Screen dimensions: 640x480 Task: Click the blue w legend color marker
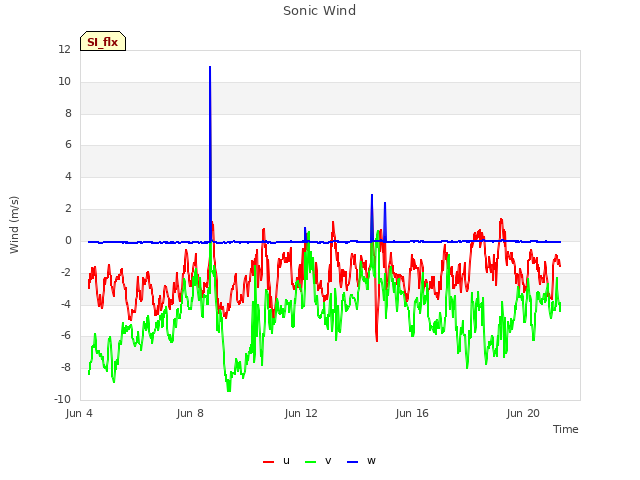[352, 462]
